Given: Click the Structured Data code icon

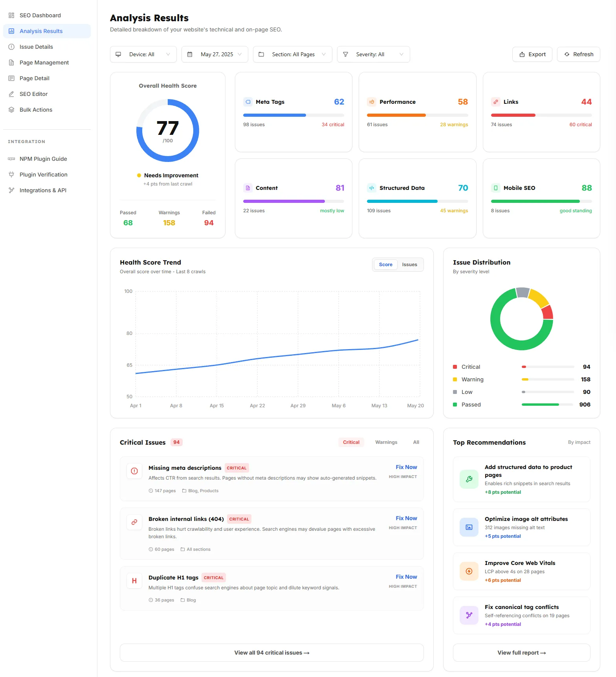Looking at the screenshot, I should 372,188.
